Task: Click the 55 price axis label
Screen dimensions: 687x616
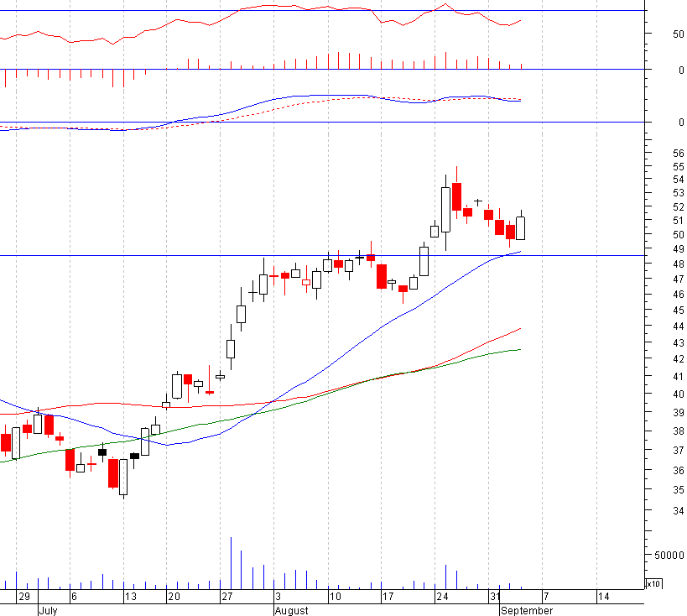Action: click(x=679, y=167)
